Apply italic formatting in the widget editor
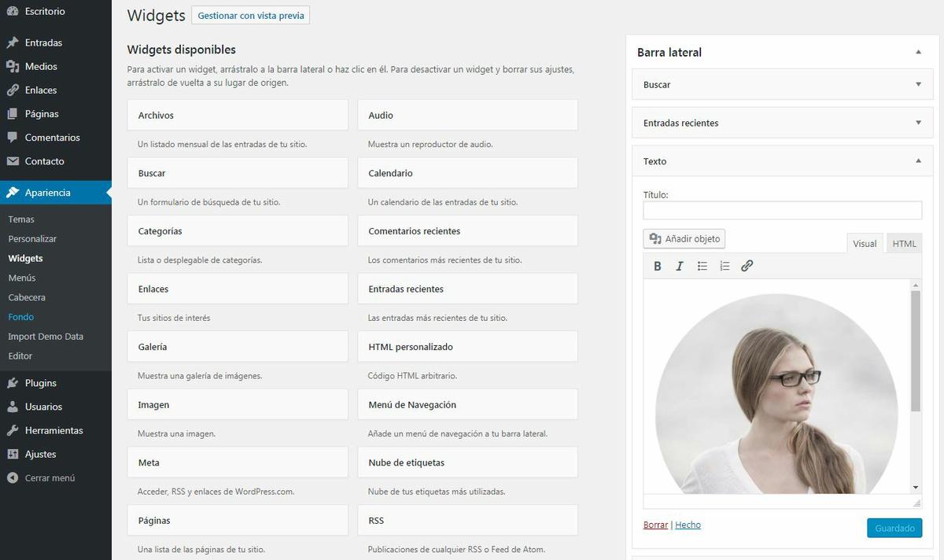 click(x=680, y=266)
